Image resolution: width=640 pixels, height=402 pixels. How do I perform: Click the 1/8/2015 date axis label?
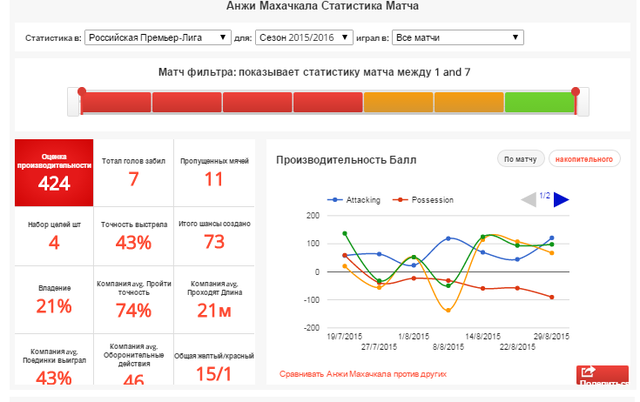(x=413, y=336)
